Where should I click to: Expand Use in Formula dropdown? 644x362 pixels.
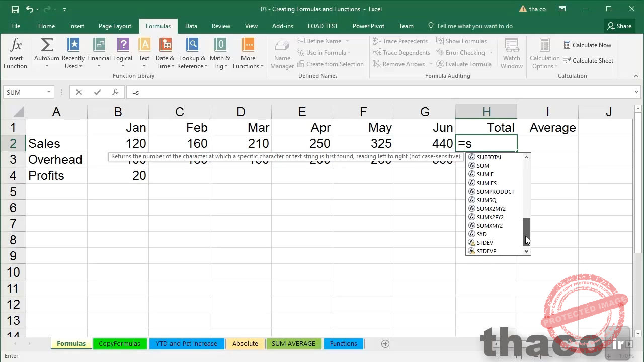[349, 53]
